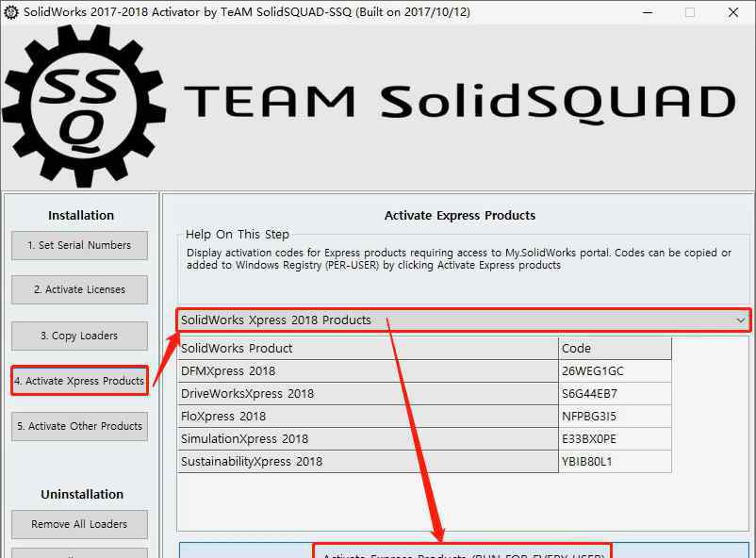Click the code cell S6G44EB7
This screenshot has height=558, width=756.
click(615, 394)
